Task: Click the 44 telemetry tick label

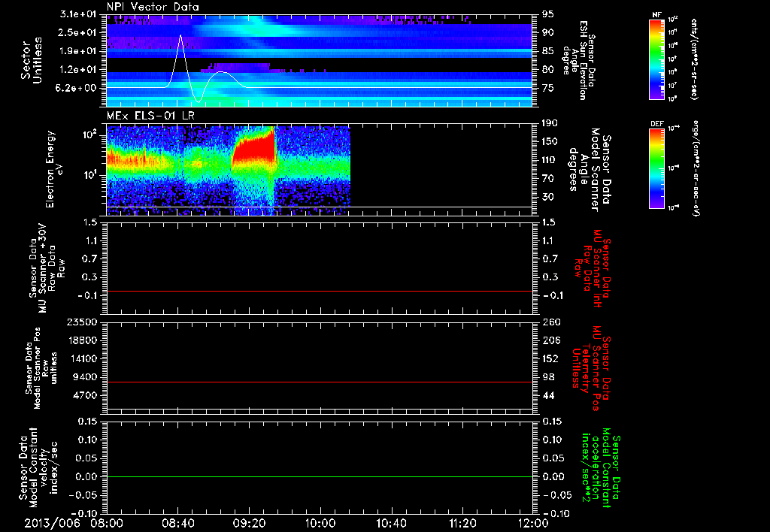Action: click(548, 395)
